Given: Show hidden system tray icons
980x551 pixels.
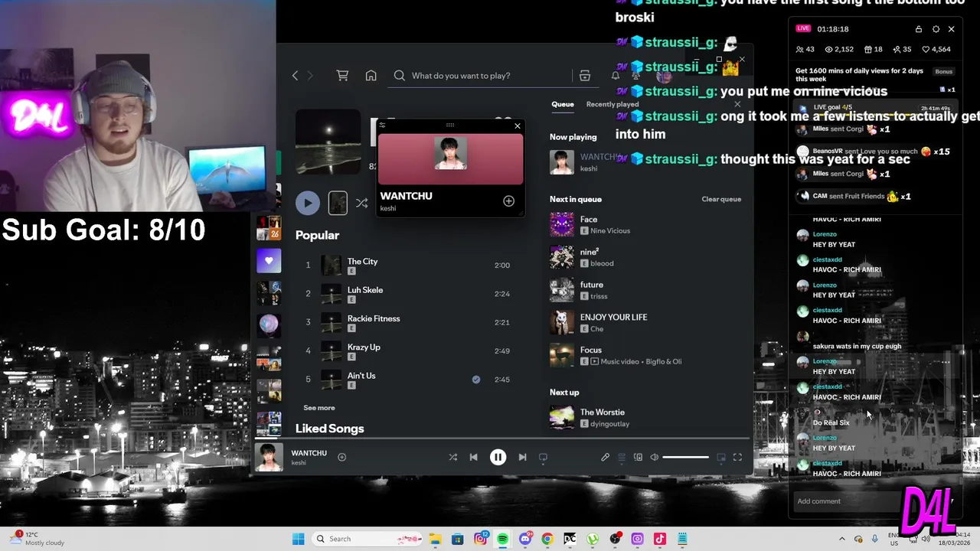Looking at the screenshot, I should [841, 539].
